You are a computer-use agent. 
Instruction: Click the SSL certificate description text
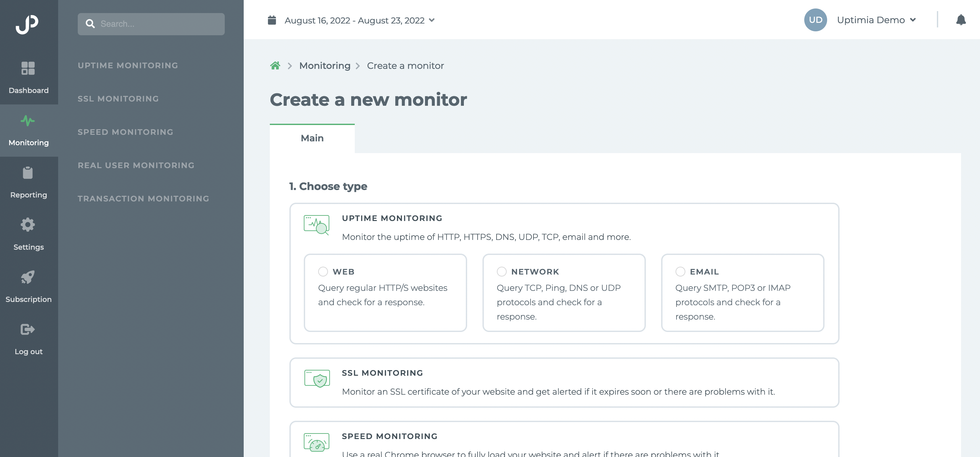(558, 392)
